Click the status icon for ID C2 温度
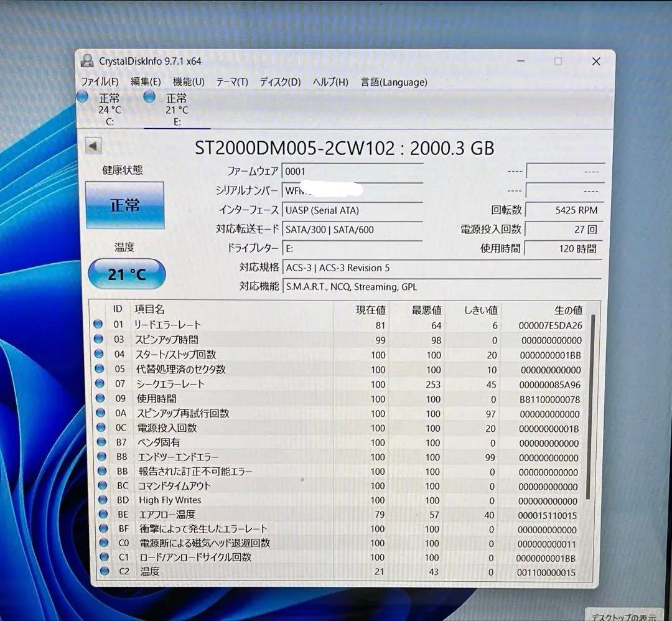This screenshot has height=621, width=672. 105,571
